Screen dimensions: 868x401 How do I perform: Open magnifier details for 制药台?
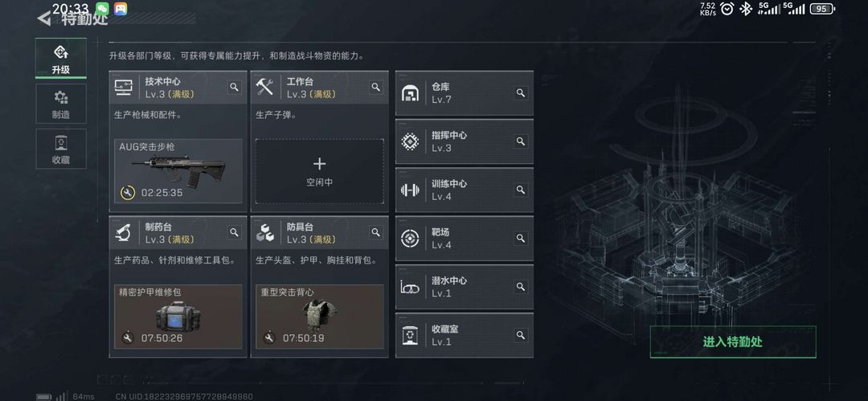pos(234,232)
